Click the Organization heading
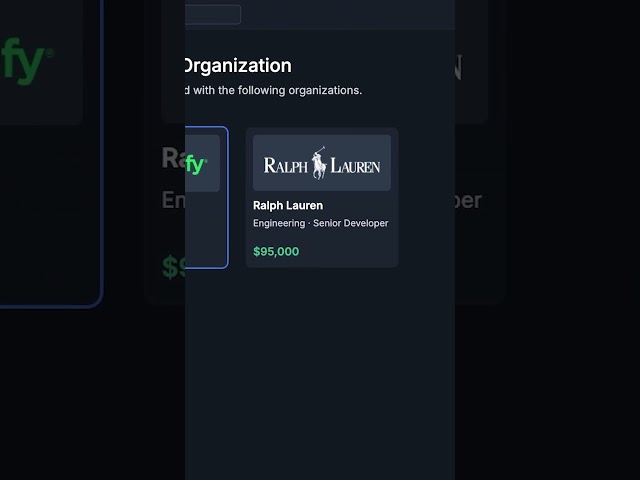This screenshot has height=480, width=640. tap(238, 66)
